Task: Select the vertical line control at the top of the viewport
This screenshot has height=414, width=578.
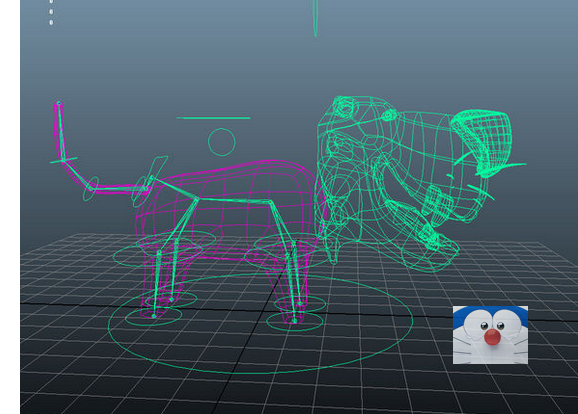Action: [x=315, y=18]
